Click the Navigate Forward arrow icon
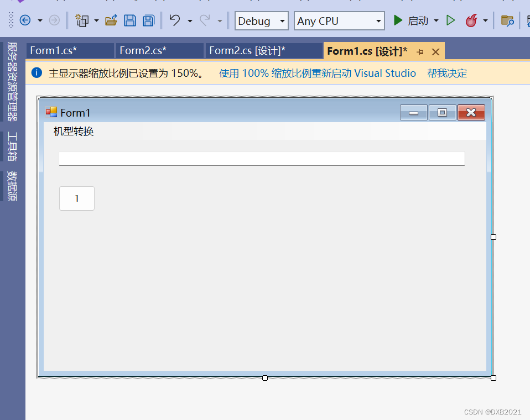Screen dimensions: 530x420 [x=54, y=20]
